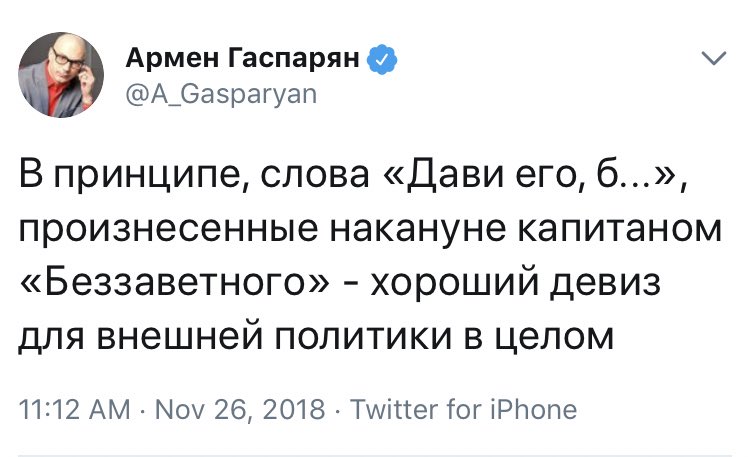The height and width of the screenshot is (457, 750).
Task: Click the horizontal divider below the timestamp
Action: point(375,455)
